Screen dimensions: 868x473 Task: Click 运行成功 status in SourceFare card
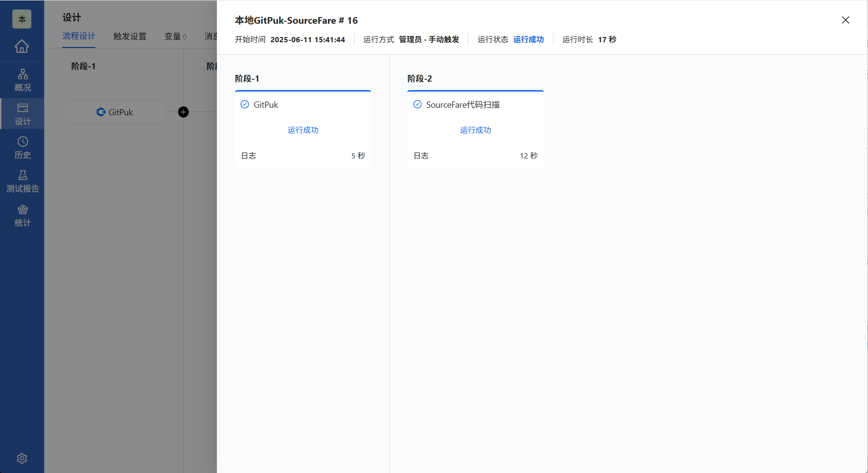(x=475, y=130)
